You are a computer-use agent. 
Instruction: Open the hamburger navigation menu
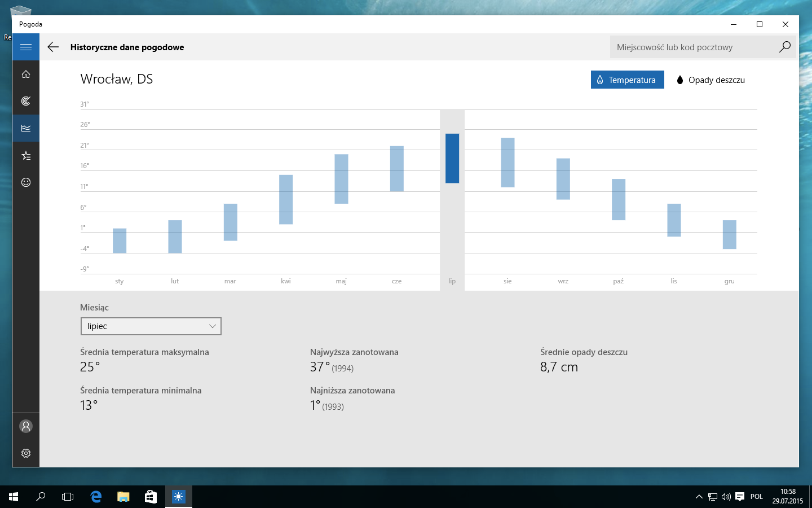click(x=26, y=47)
